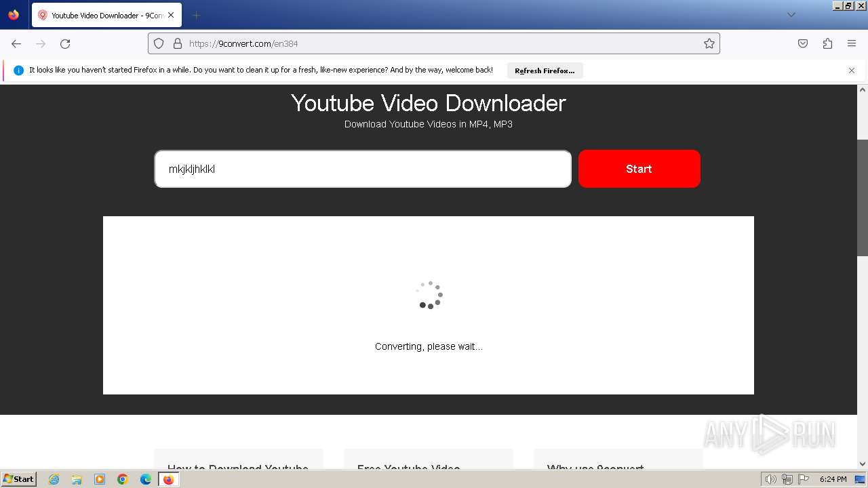Click the Refresh Firefox… button
This screenshot has width=868, height=488.
pyautogui.click(x=545, y=70)
